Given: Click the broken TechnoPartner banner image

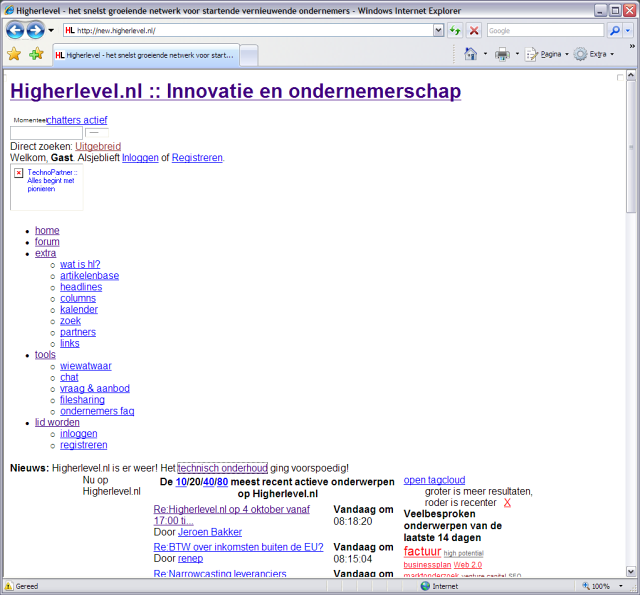Looking at the screenshot, I should coord(47,187).
